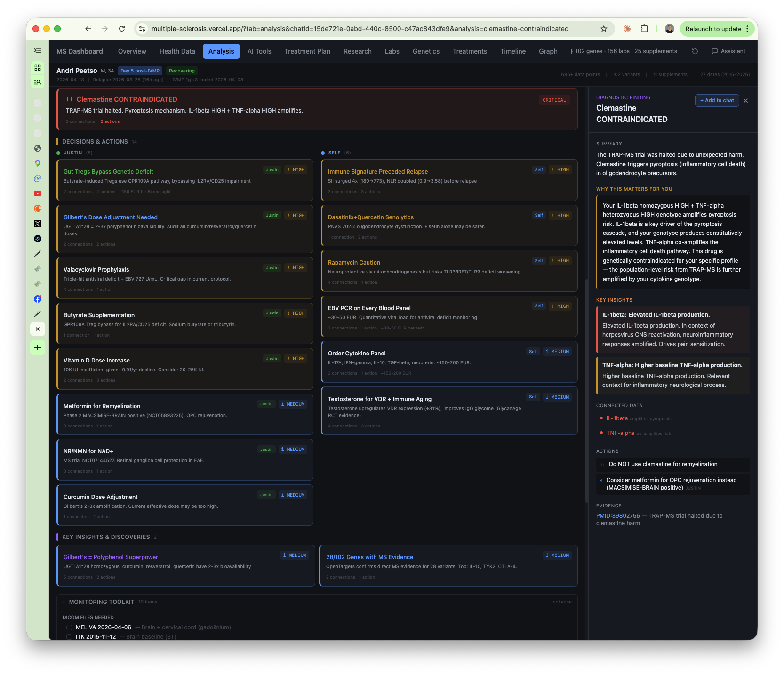Open the browser extensions puzzle icon

coord(644,29)
